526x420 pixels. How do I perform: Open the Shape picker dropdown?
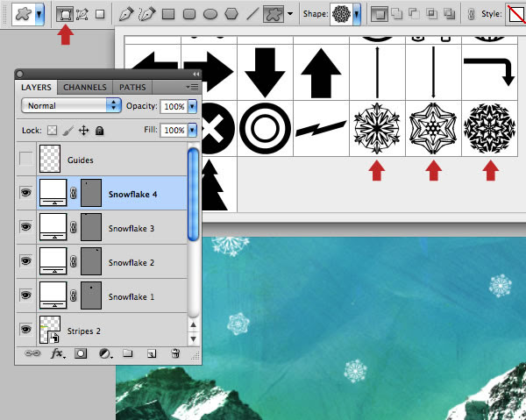[x=356, y=14]
